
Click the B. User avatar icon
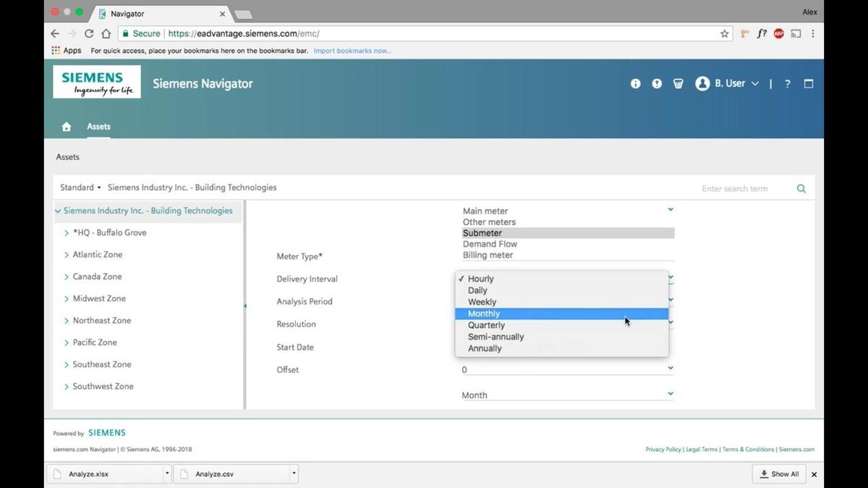click(x=702, y=84)
